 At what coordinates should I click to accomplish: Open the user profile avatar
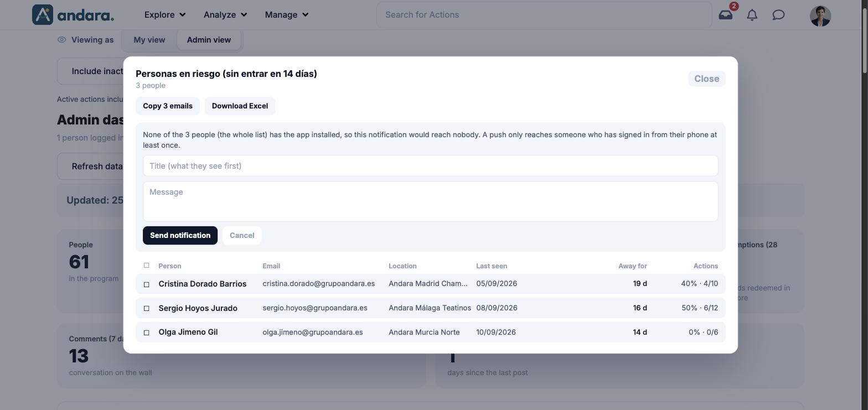point(820,15)
